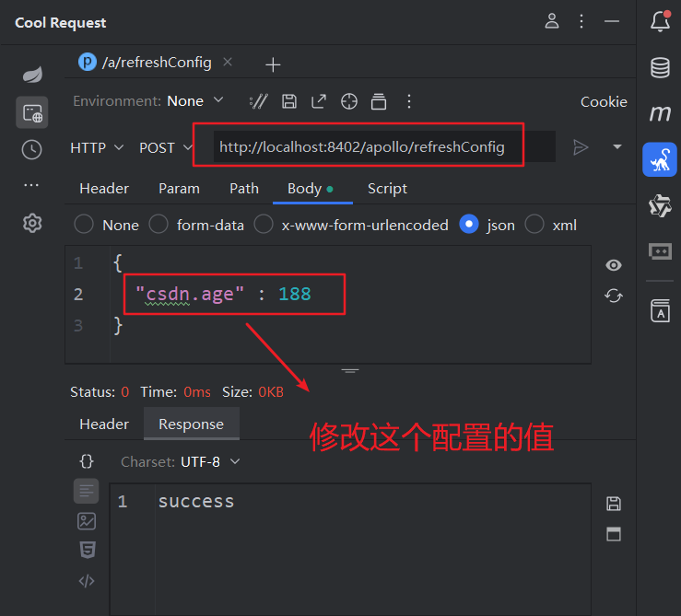Open the HTTP protocol dropdown
The height and width of the screenshot is (616, 681).
[x=97, y=147]
